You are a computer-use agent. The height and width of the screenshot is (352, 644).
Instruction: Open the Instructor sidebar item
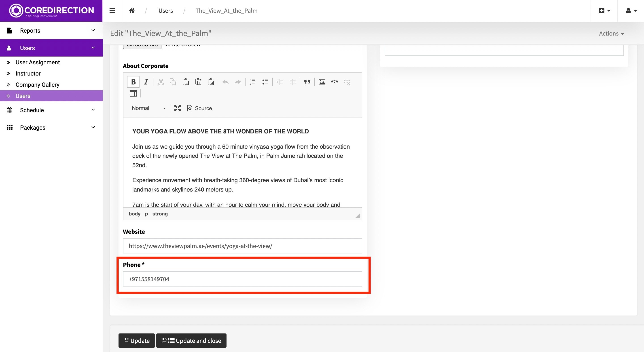[x=28, y=74]
